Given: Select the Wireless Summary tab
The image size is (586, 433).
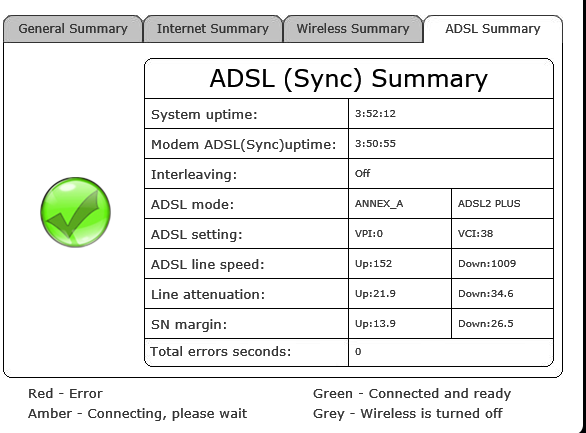Looking at the screenshot, I should click(353, 29).
